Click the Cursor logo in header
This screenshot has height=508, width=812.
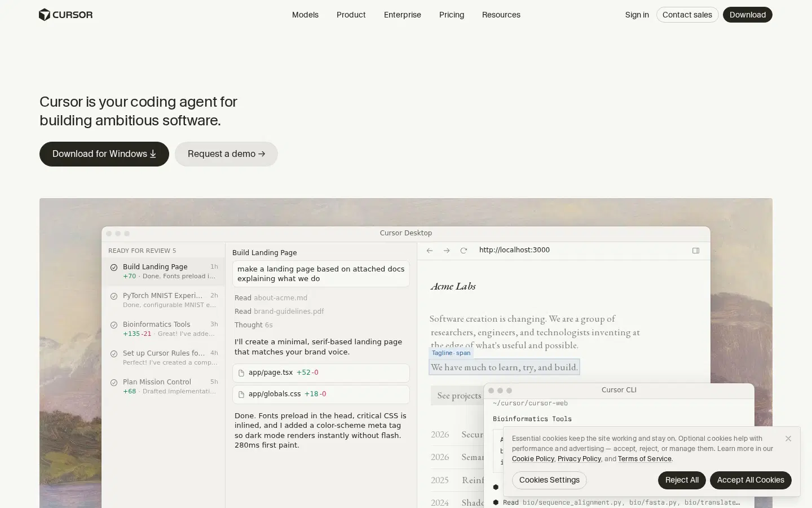pyautogui.click(x=65, y=15)
